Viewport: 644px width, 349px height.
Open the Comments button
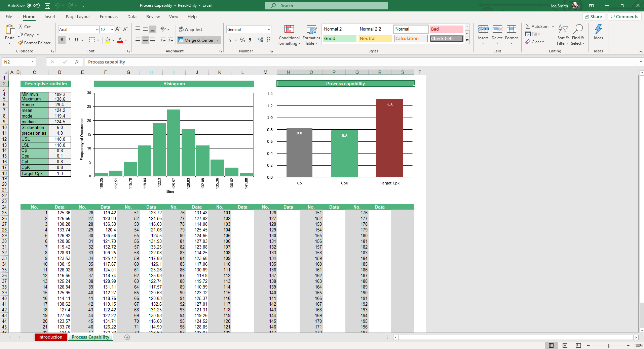click(x=624, y=17)
